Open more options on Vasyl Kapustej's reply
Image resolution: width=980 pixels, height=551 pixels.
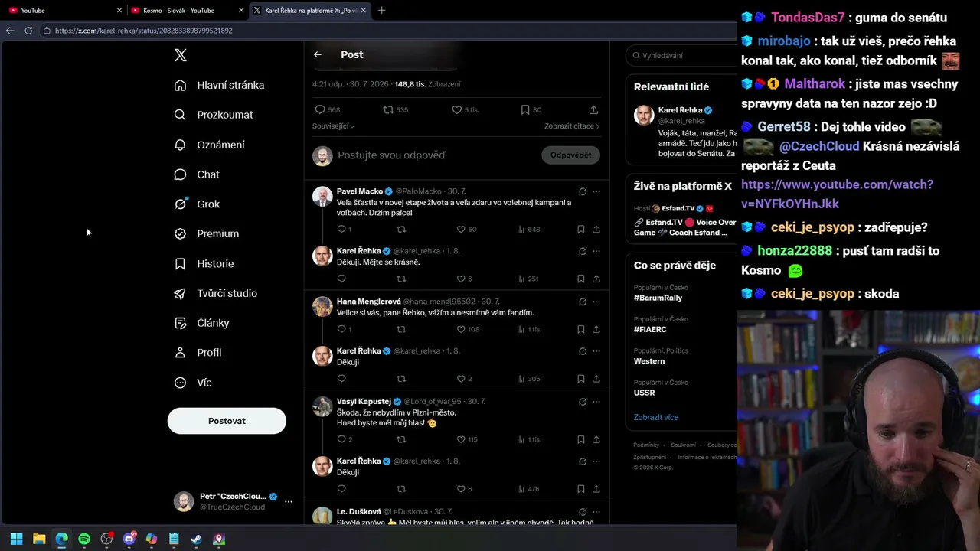point(596,401)
